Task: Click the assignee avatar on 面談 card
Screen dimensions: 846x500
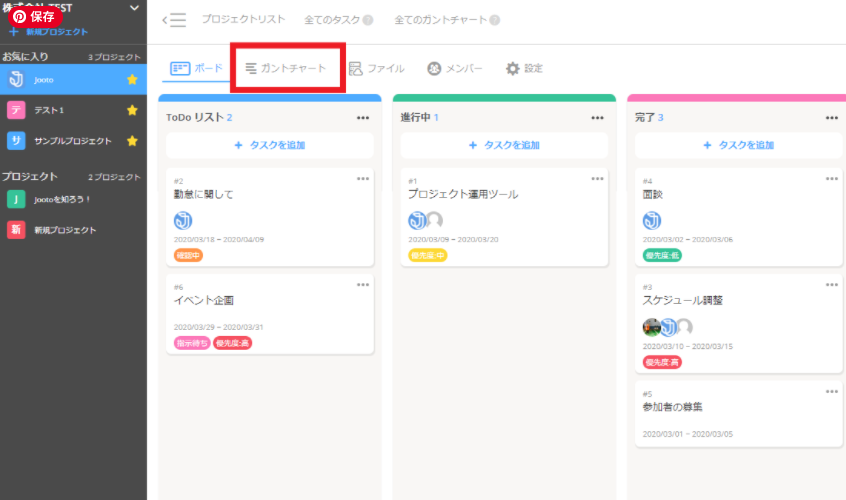Action: point(652,220)
